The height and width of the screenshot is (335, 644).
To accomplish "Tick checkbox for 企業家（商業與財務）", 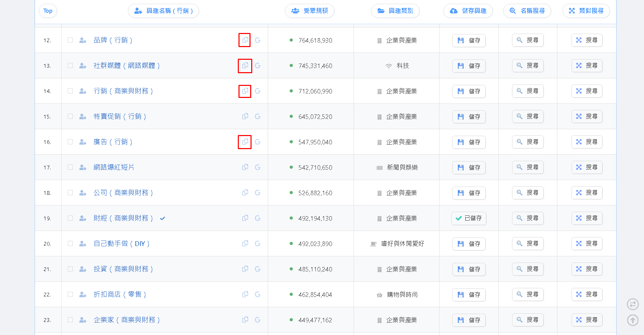I will click(70, 320).
